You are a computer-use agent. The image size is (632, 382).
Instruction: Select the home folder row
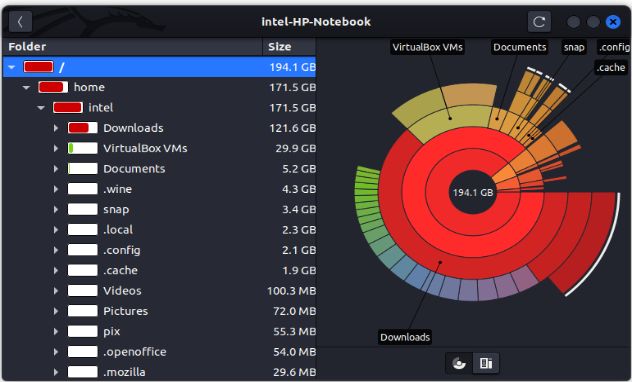point(159,87)
